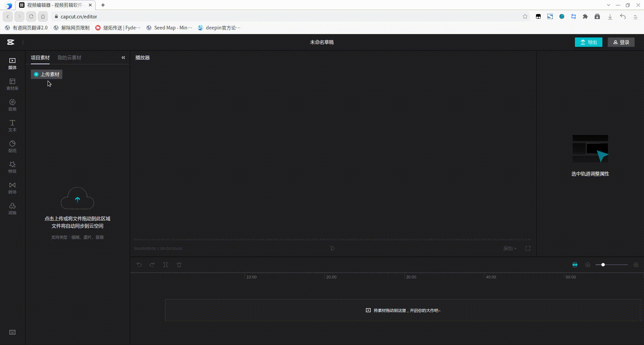Open the 原始 resolution dropdown
644x345 pixels.
tap(510, 249)
